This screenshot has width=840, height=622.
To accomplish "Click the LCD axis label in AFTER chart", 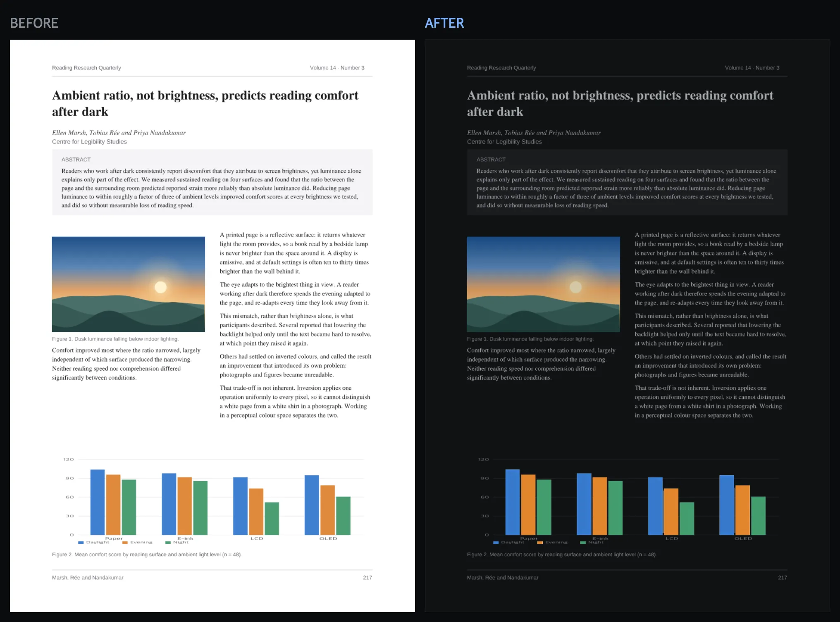I will (672, 539).
